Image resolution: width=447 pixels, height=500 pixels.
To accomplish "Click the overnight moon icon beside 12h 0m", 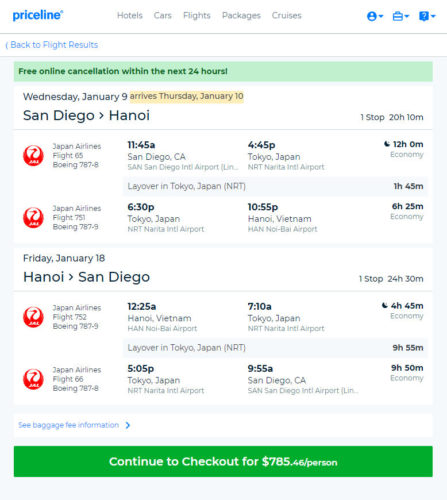I will point(387,144).
